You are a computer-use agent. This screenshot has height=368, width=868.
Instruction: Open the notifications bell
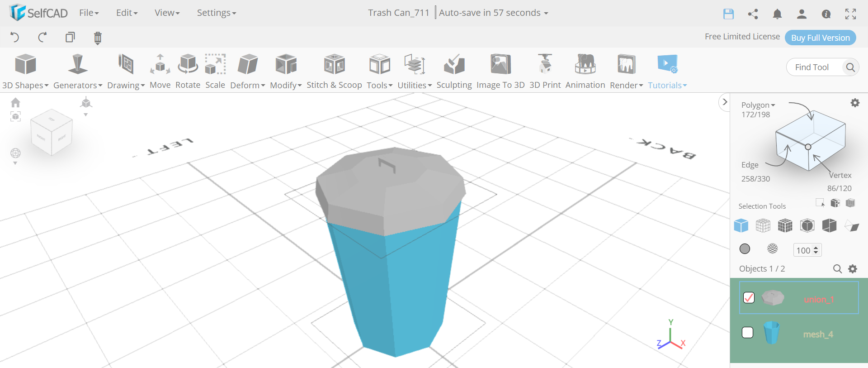tap(777, 14)
